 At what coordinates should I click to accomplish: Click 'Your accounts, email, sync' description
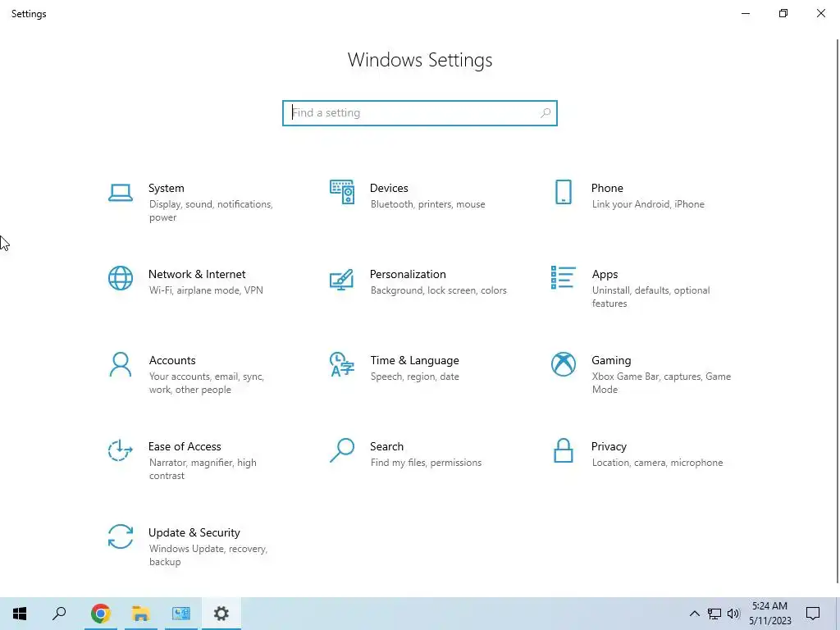click(x=206, y=383)
